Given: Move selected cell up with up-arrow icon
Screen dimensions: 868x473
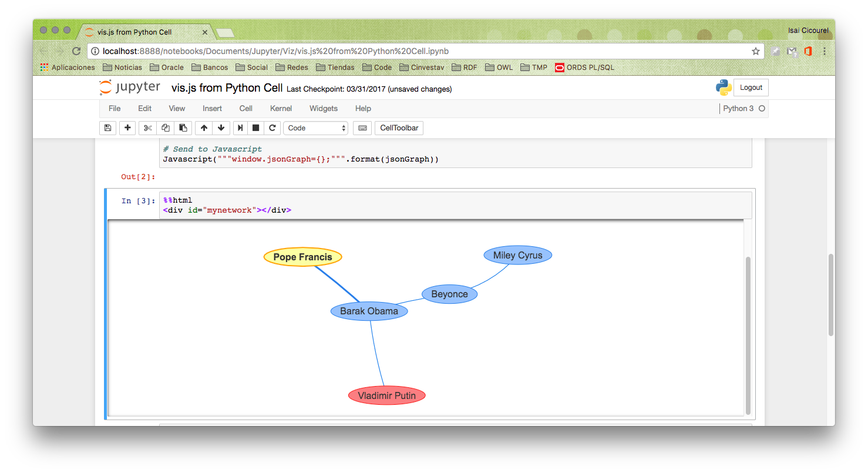Looking at the screenshot, I should click(204, 128).
